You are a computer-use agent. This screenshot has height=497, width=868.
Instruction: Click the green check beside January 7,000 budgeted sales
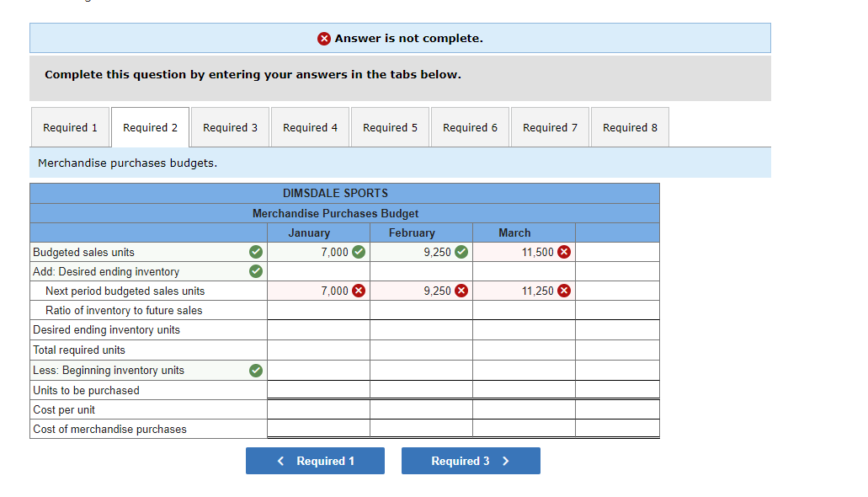coord(359,252)
